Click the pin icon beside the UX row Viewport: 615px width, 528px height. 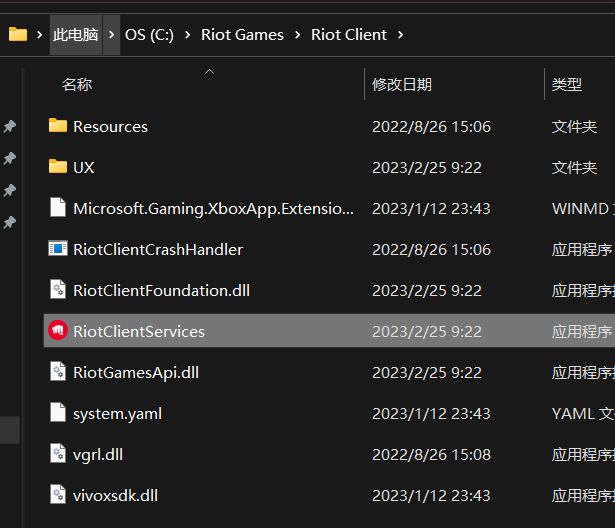click(x=9, y=158)
